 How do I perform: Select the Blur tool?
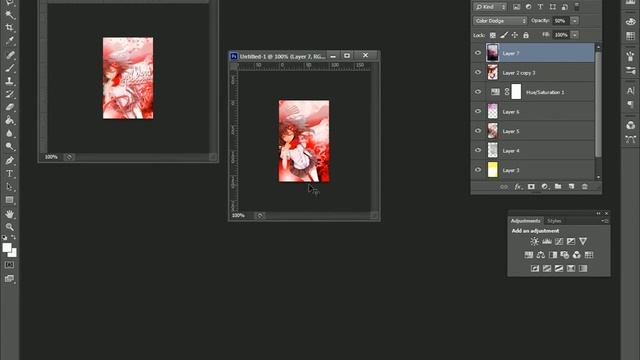(9, 133)
